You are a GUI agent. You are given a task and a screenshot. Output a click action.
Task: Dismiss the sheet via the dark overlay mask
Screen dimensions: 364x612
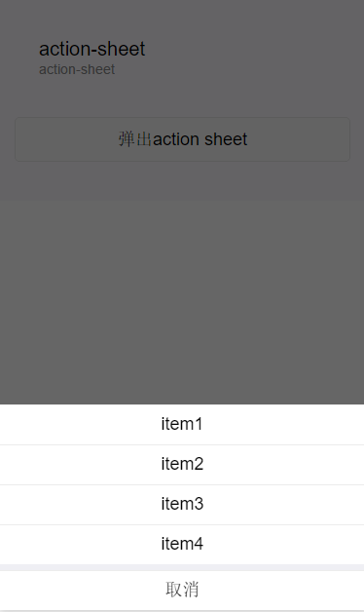tap(182, 281)
